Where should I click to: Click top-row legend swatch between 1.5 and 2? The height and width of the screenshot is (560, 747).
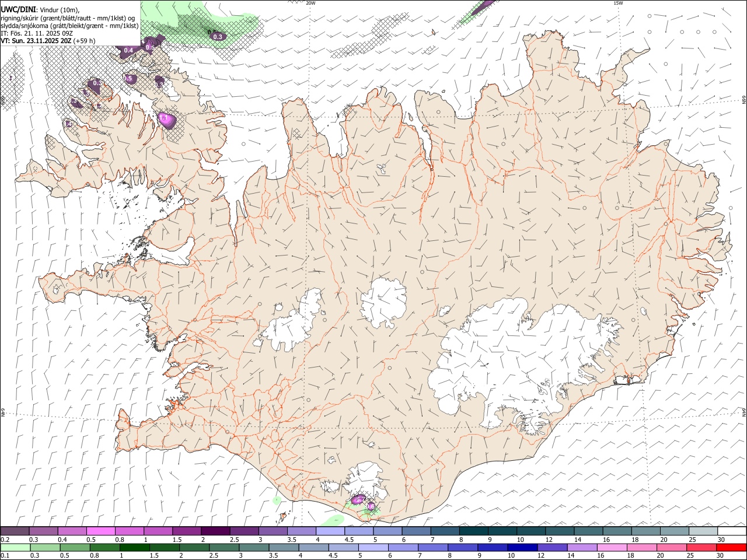[186, 531]
